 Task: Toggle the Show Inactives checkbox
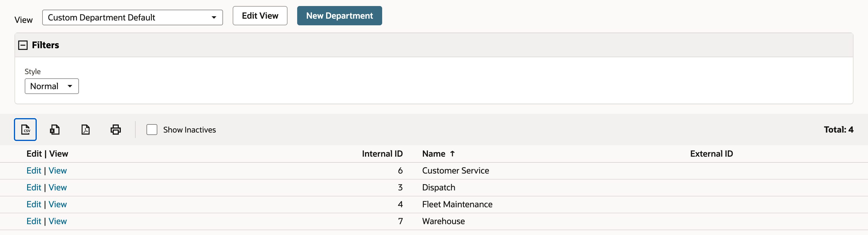pyautogui.click(x=152, y=130)
